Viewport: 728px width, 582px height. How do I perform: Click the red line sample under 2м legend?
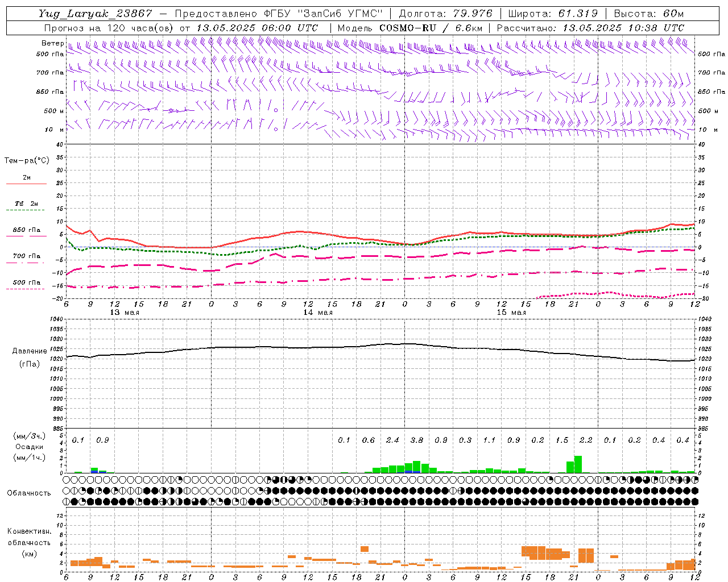click(x=26, y=184)
